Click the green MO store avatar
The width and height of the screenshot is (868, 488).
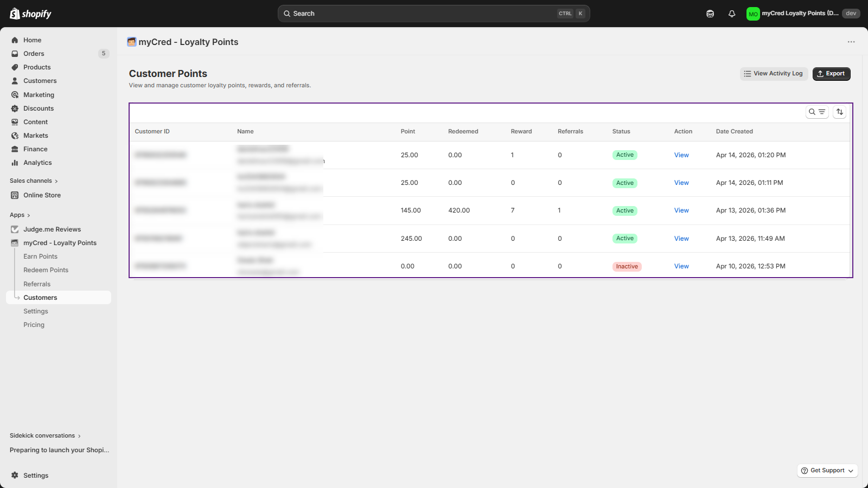(x=753, y=14)
